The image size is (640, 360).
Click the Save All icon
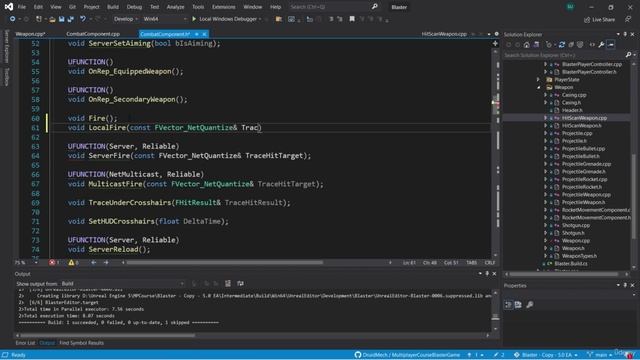click(71, 19)
